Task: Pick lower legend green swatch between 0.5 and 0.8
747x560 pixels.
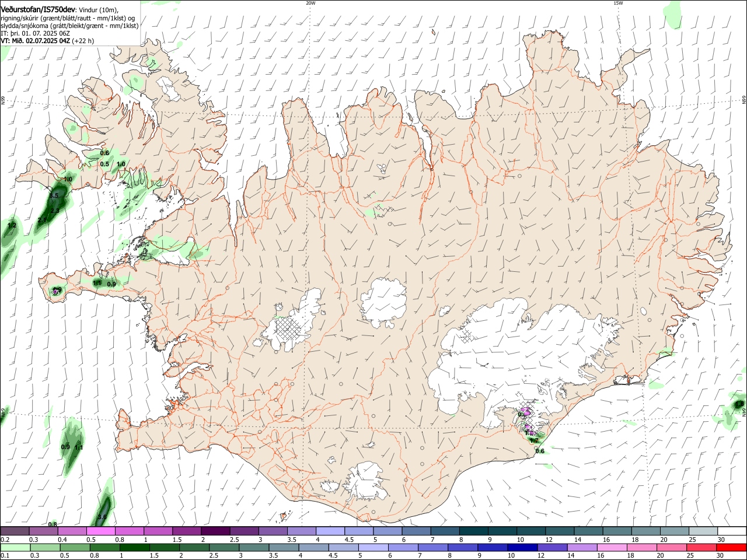Action: 74,547
